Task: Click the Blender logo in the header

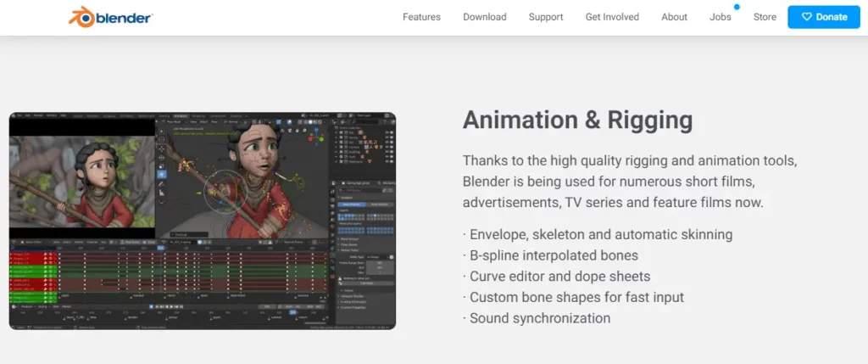Action: coord(110,17)
